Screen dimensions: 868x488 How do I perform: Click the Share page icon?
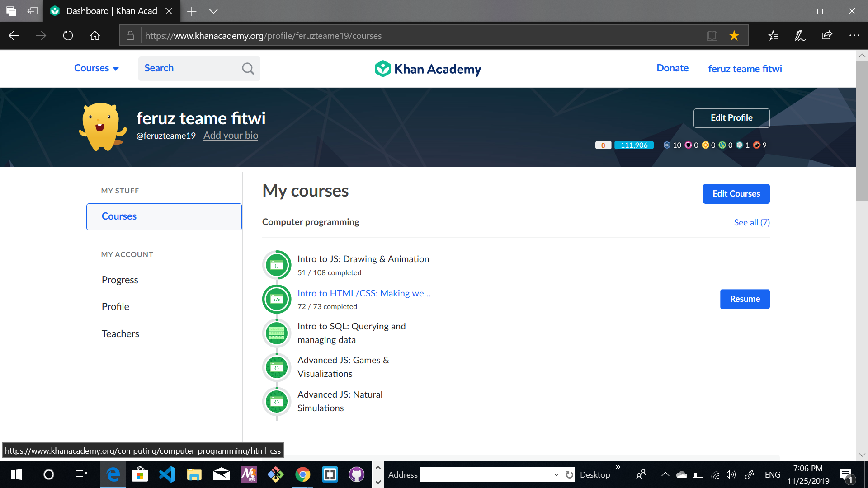pos(827,36)
